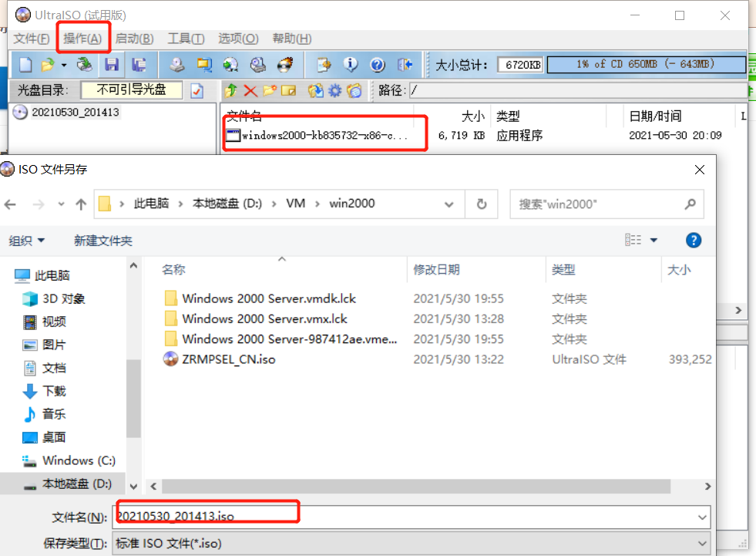Click the Info icon in UltraISO toolbar
Viewport: 756px width, 556px height.
tap(351, 64)
